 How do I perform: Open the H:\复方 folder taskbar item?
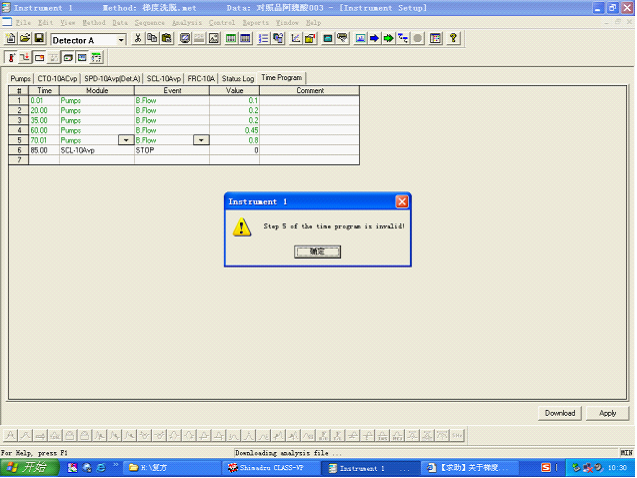coord(173,468)
